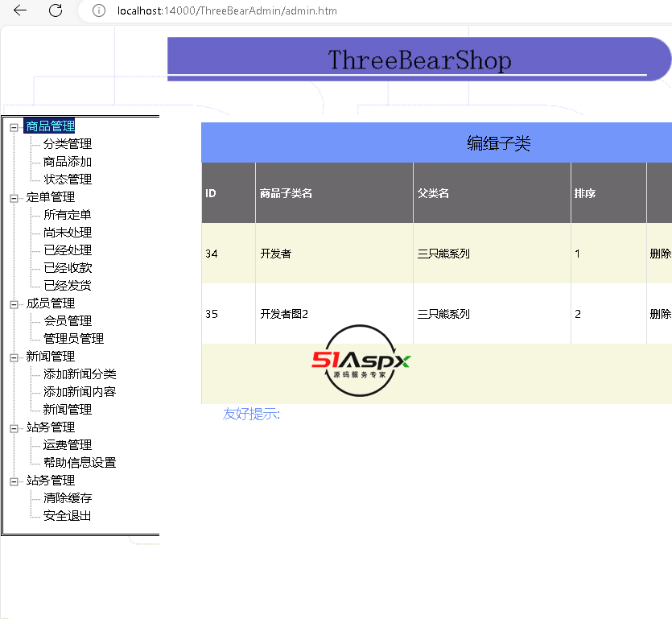The width and height of the screenshot is (672, 619).
Task: Delete the 开发者图2 subcategory row 35
Action: [660, 314]
